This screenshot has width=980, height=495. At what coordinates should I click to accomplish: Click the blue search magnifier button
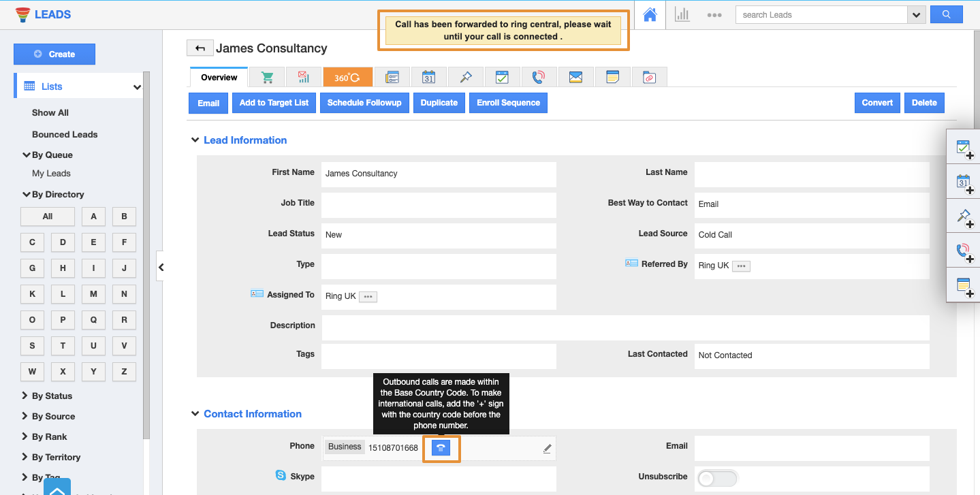pyautogui.click(x=946, y=14)
